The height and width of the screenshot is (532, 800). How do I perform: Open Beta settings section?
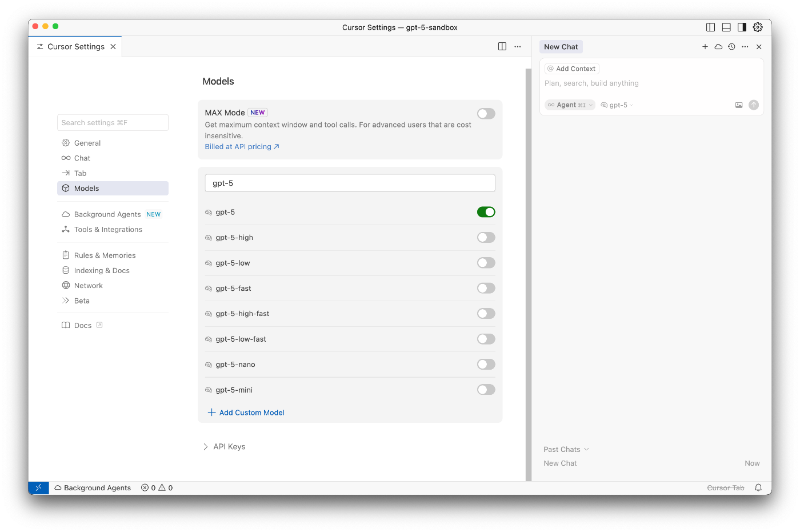(113, 301)
